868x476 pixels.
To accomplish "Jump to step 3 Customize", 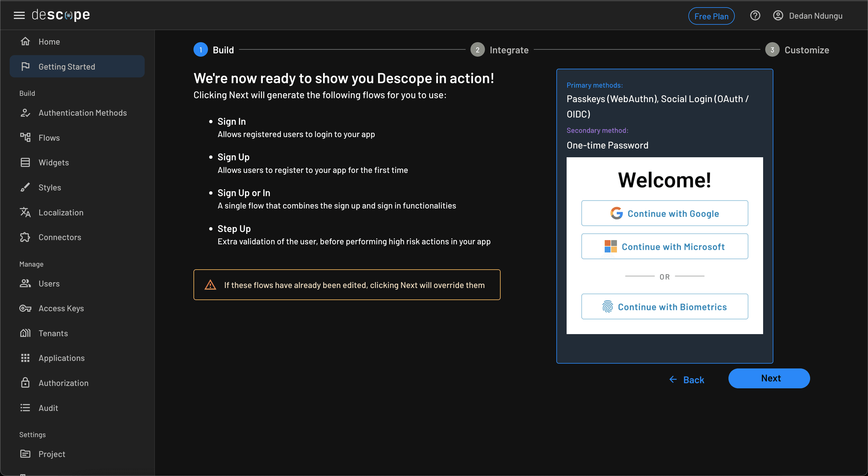I will (x=797, y=50).
